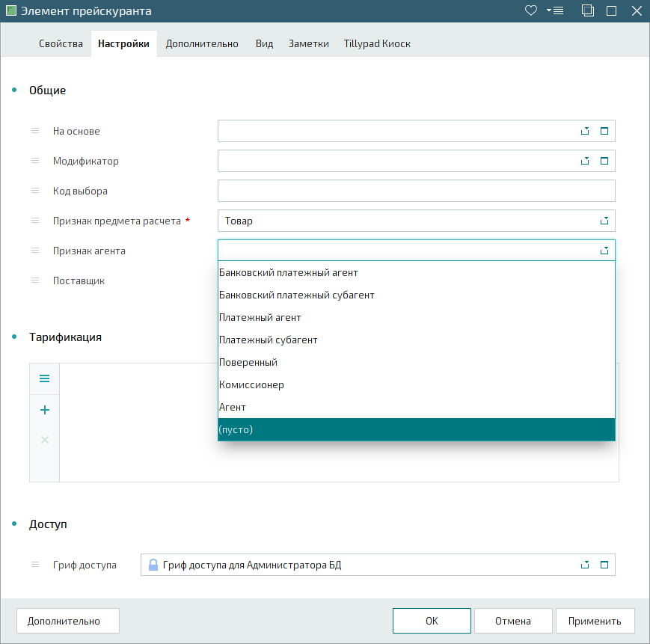
Task: Open the window icon in Гриф доступа field
Action: 604,565
